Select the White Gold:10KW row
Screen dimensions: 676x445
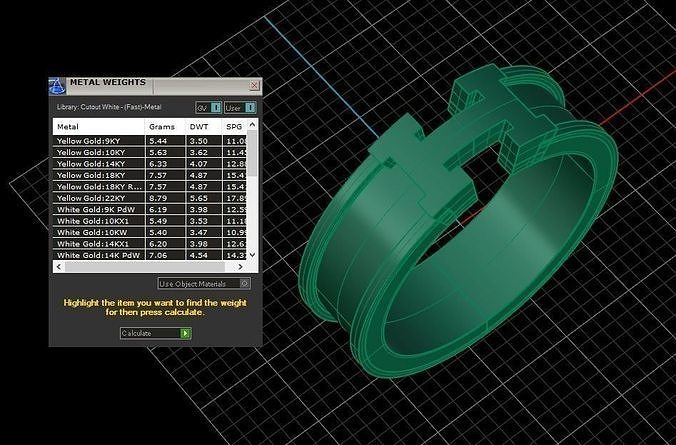tap(150, 232)
